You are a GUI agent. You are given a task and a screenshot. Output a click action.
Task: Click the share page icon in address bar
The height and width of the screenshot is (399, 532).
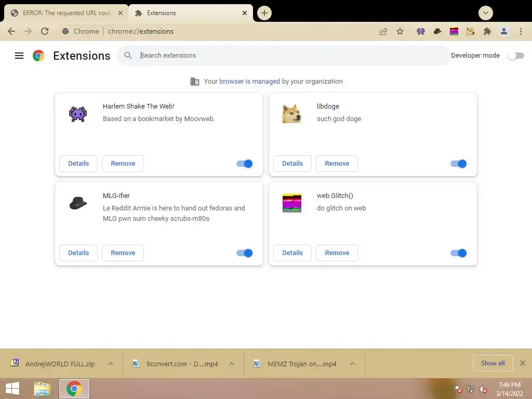coord(383,32)
